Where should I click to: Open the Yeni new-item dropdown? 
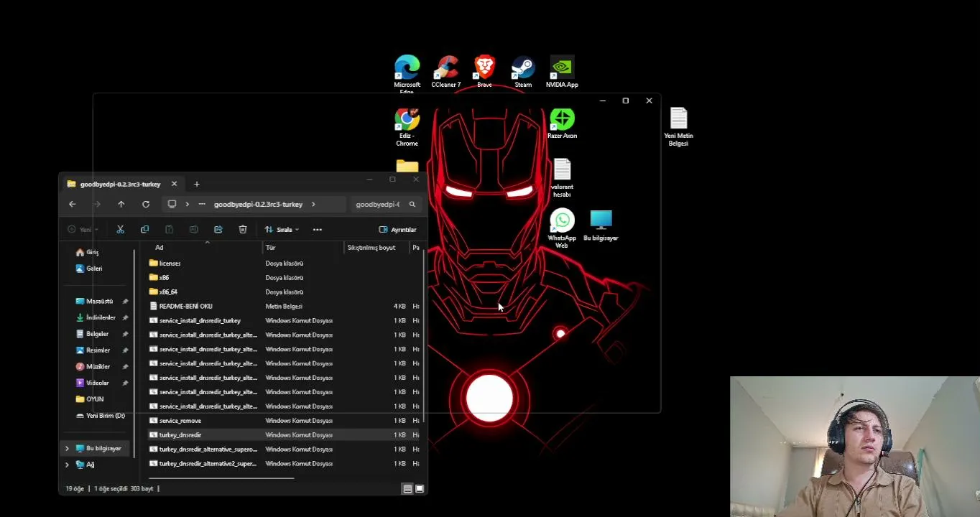pyautogui.click(x=83, y=229)
